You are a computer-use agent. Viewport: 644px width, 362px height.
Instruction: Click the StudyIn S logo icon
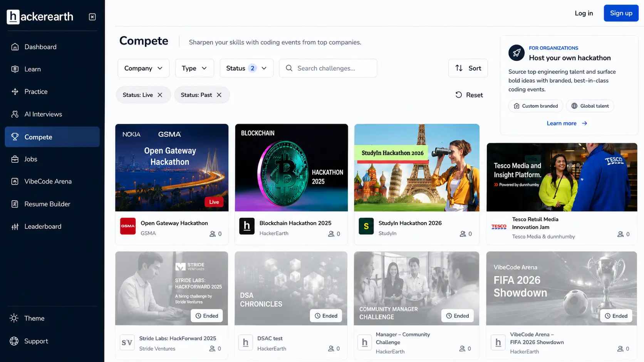366,226
